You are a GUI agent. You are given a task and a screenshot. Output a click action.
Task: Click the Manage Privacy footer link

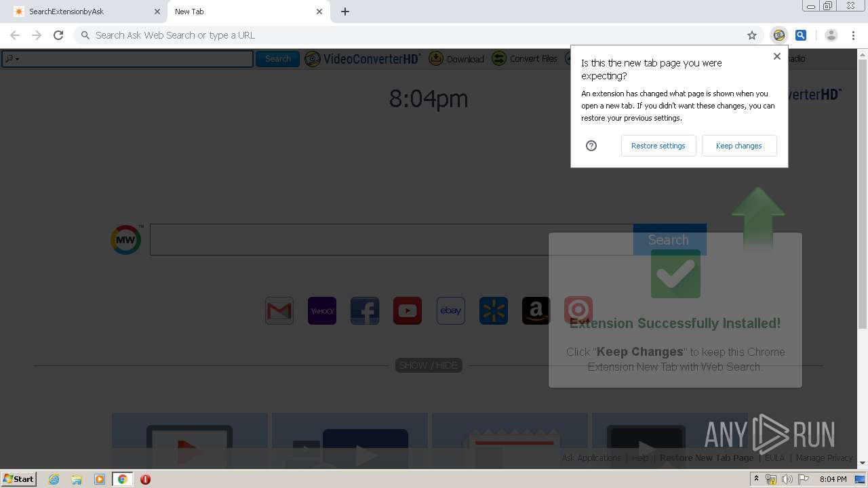click(x=824, y=458)
